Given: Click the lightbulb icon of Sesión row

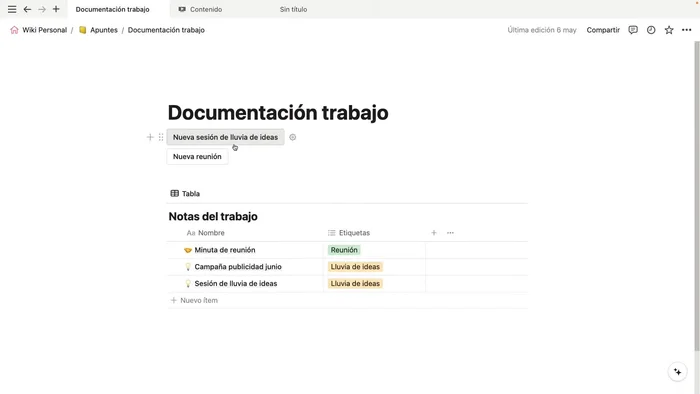Looking at the screenshot, I should [x=188, y=284].
